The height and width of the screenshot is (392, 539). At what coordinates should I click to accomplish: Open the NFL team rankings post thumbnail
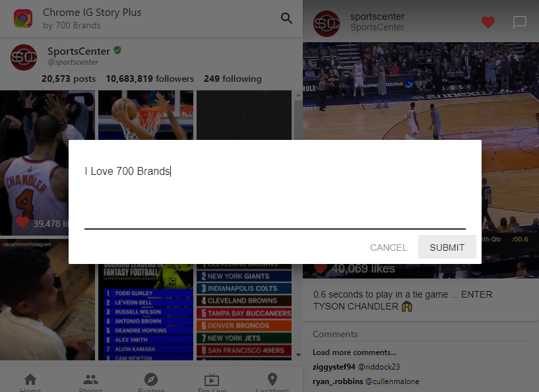(244, 312)
